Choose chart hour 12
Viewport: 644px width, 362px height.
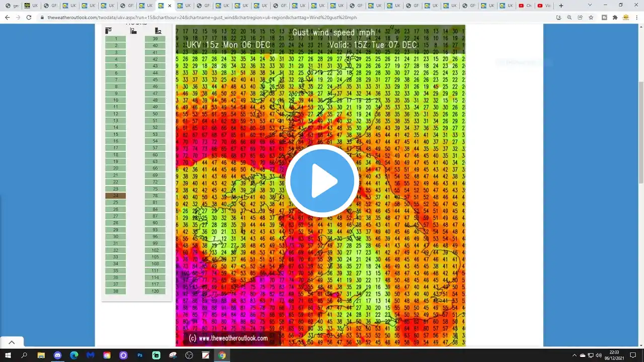click(116, 114)
